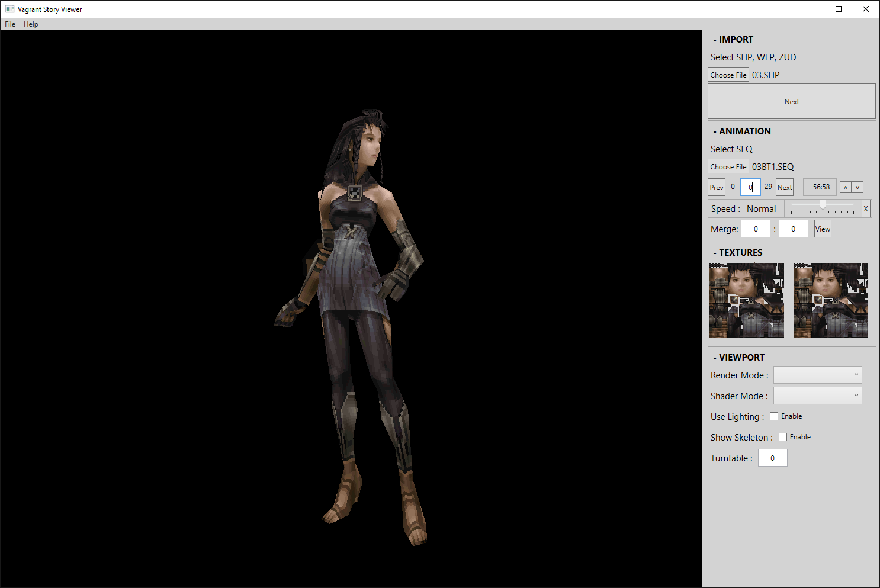This screenshot has width=880, height=588.
Task: Click the Normal speed label
Action: [x=761, y=209]
